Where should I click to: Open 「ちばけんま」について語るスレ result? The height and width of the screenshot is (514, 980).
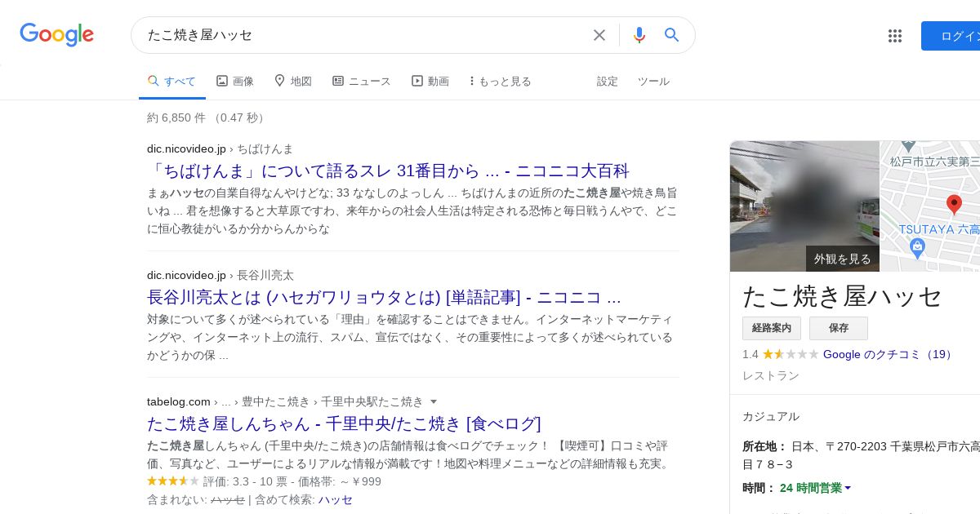coord(388,171)
